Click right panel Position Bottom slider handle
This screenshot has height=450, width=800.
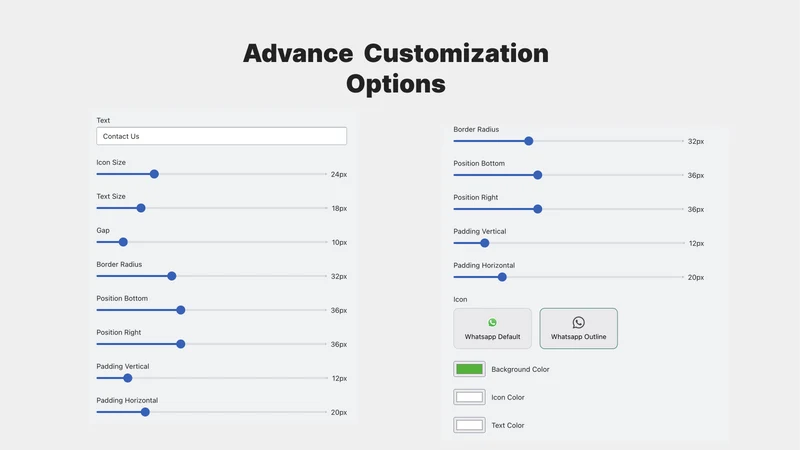click(x=538, y=175)
